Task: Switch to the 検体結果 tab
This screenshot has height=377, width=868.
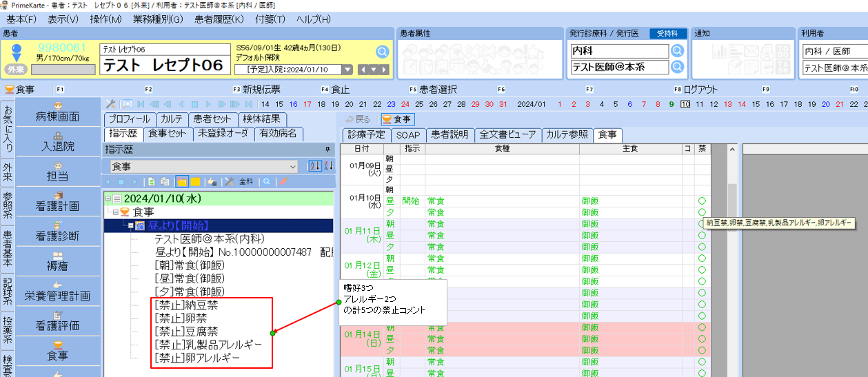Action: tap(262, 119)
